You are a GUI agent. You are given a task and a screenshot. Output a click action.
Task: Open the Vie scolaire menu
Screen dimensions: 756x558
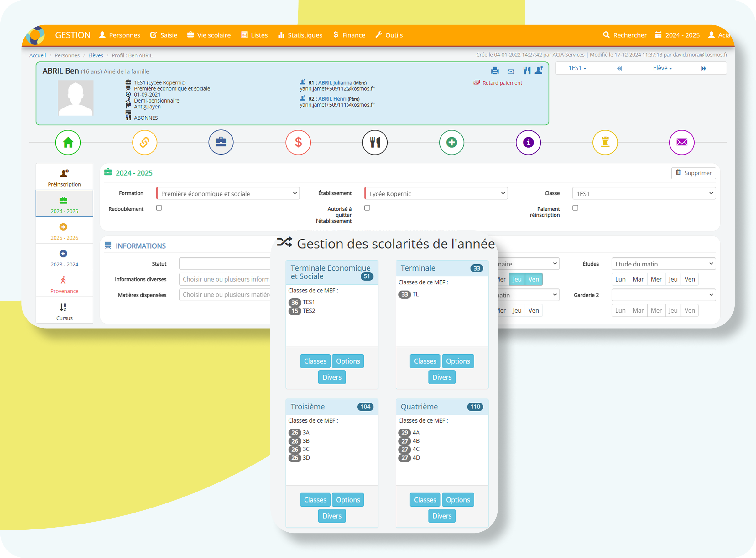[209, 35]
